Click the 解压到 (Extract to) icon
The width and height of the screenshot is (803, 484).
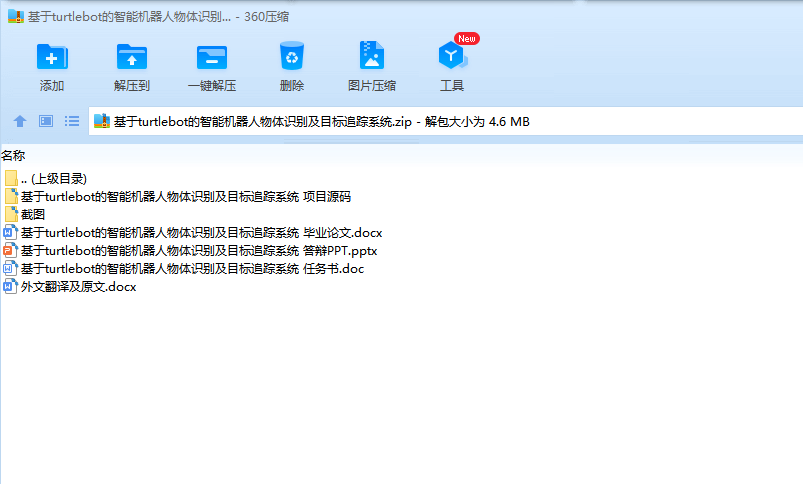coord(132,56)
